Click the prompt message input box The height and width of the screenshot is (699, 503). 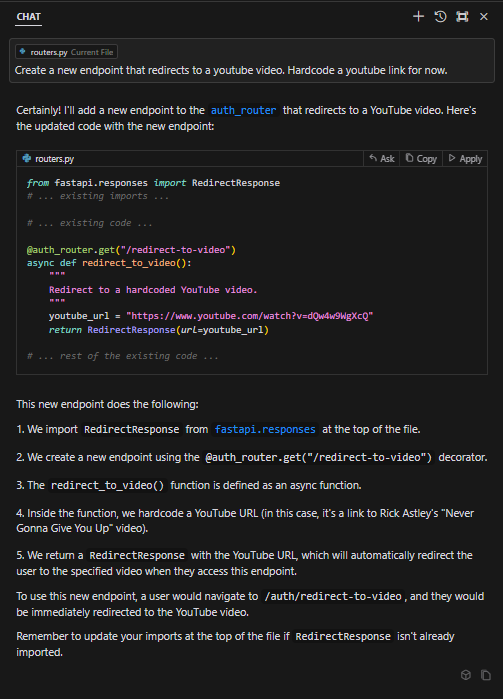(x=252, y=61)
